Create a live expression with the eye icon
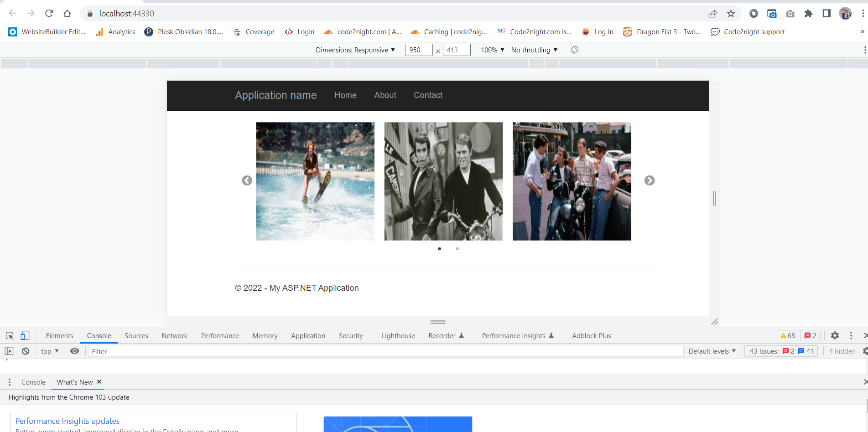 pos(75,351)
